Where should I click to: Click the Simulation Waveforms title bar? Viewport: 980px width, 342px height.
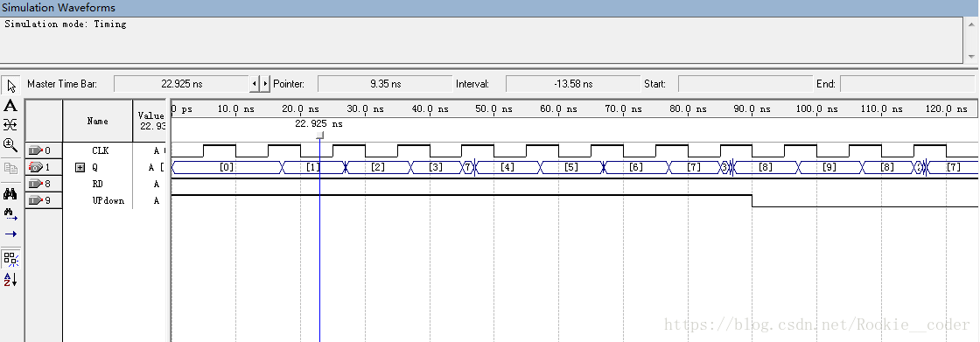coord(490,8)
